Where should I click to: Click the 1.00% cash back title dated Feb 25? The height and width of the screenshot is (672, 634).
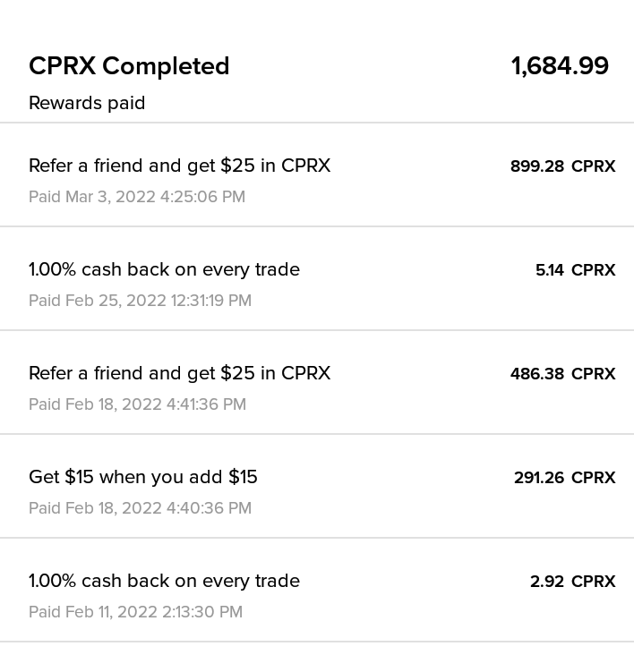click(x=164, y=269)
